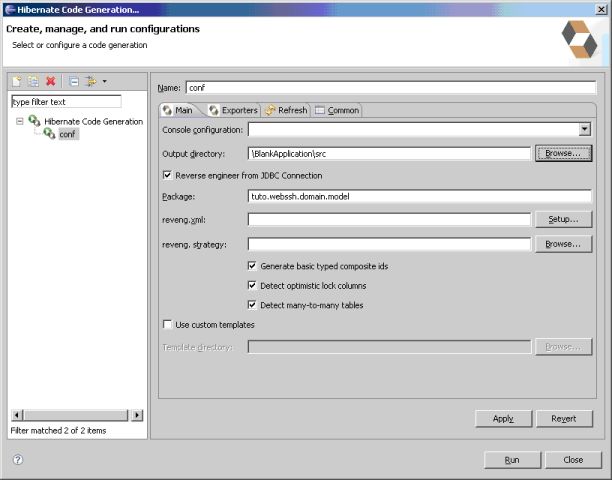Toggle Generate basic typed composite ids
The image size is (612, 480).
coord(252,266)
